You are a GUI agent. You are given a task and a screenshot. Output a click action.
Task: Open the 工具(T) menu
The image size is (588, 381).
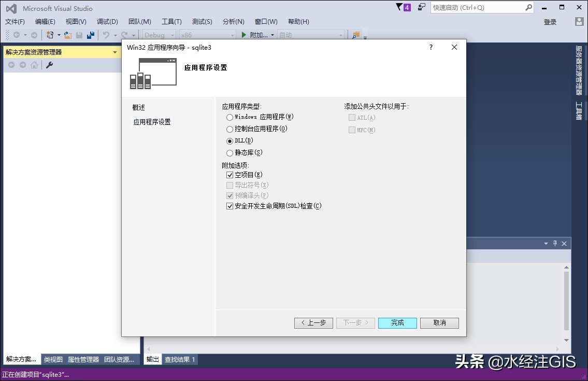(x=171, y=21)
